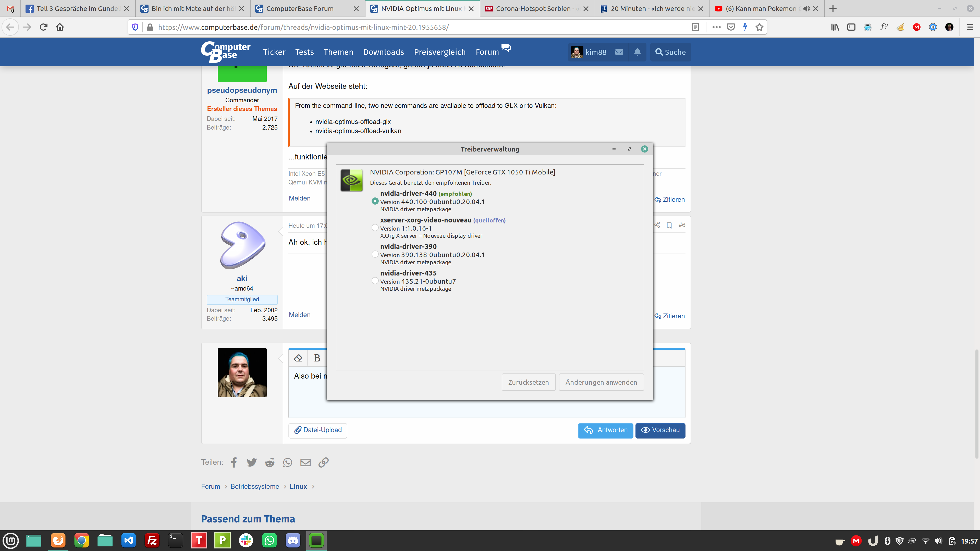Launch FileZilla from the taskbar

click(x=152, y=540)
